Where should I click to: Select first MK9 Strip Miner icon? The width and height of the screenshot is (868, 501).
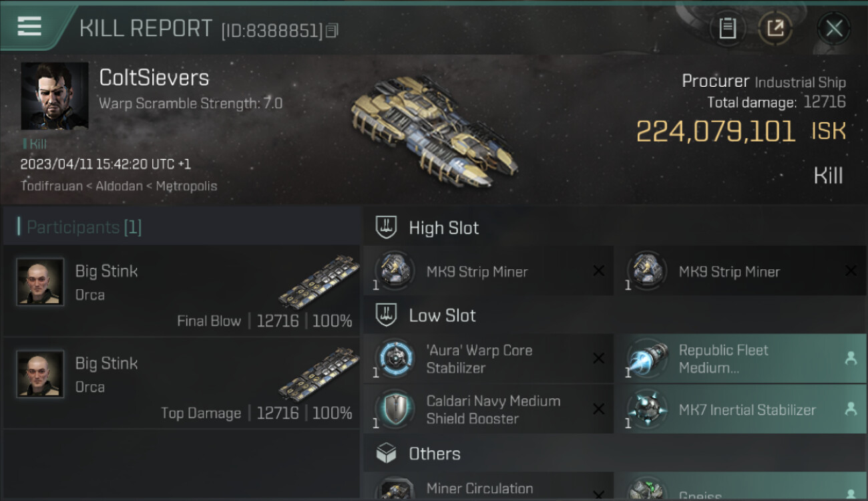(x=395, y=271)
